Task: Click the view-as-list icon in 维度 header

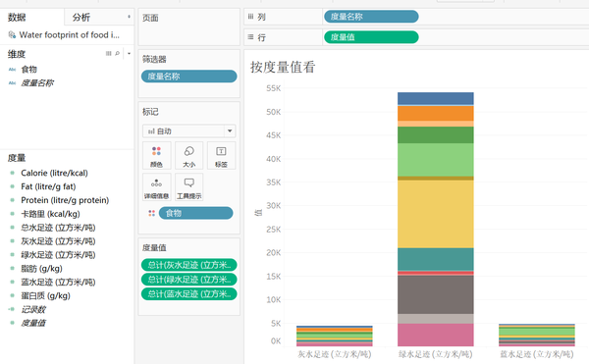Action: (x=109, y=54)
